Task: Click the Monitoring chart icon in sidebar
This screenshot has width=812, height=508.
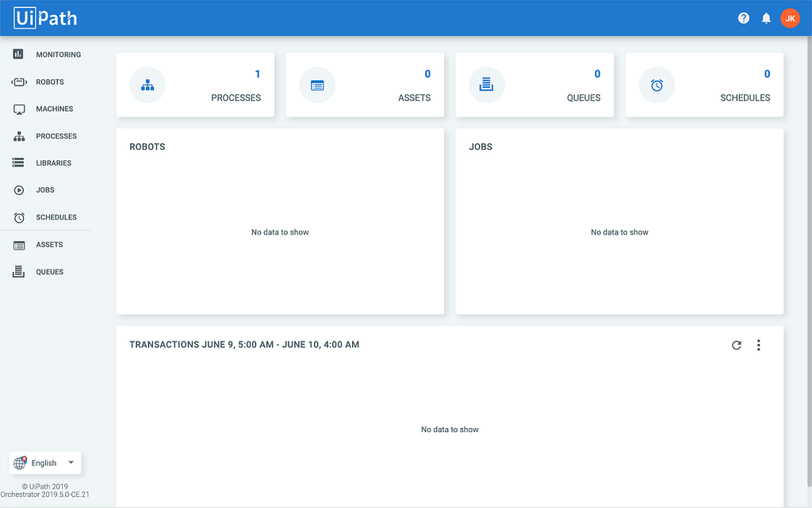Action: point(18,54)
